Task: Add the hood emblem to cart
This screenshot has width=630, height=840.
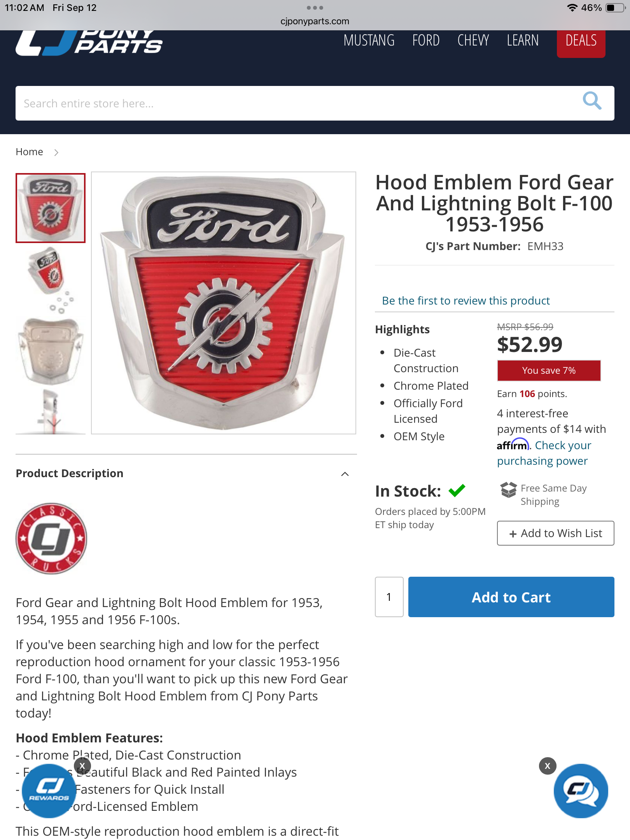Action: (x=511, y=597)
